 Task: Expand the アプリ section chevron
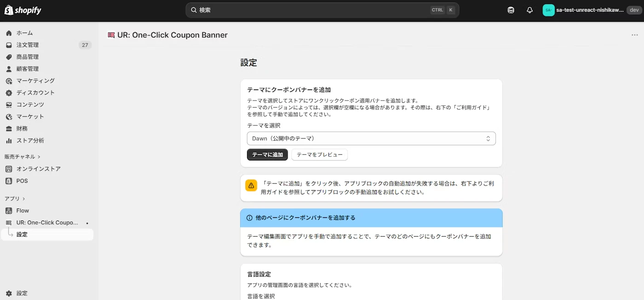click(x=24, y=199)
